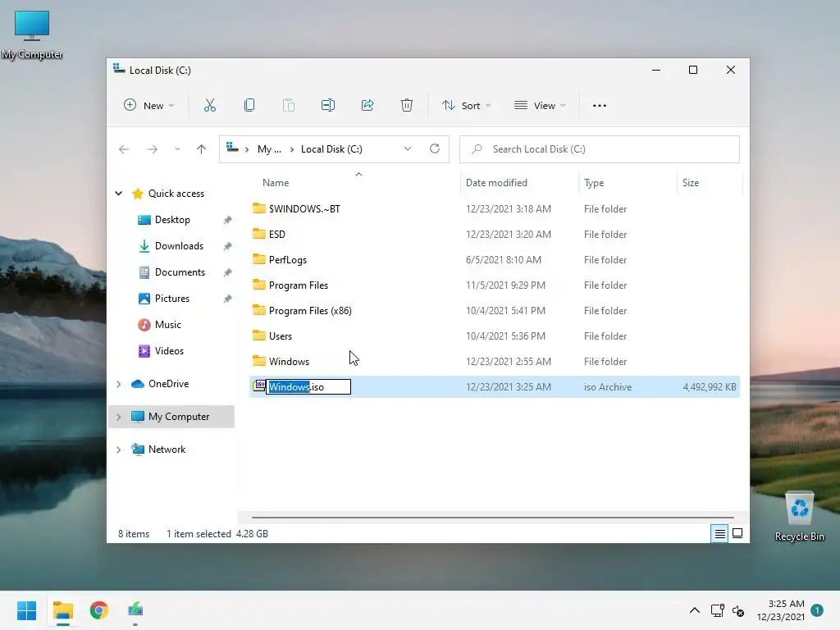Click the Windows.iso file icon

point(259,386)
